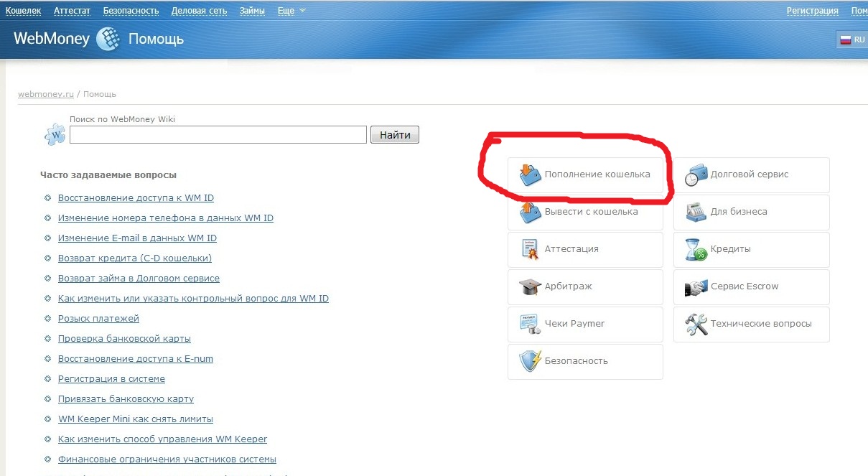Open Возврат займа в Долговом сервисе

[139, 279]
